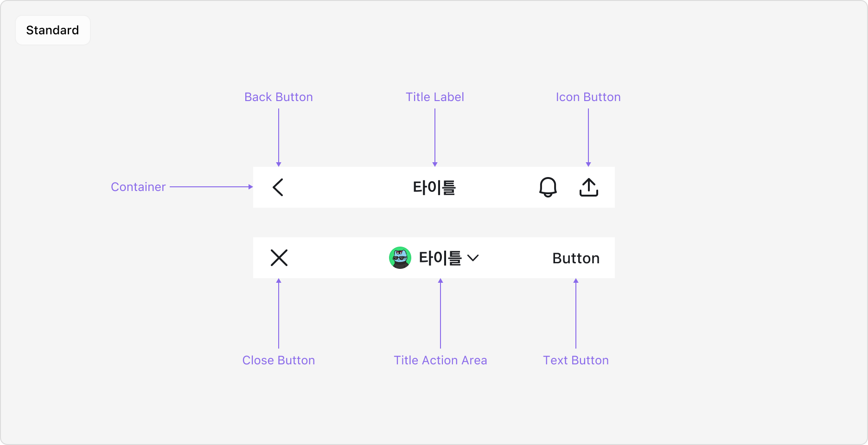This screenshot has width=868, height=445.
Task: Click the Back Button annotation label
Action: coord(278,97)
